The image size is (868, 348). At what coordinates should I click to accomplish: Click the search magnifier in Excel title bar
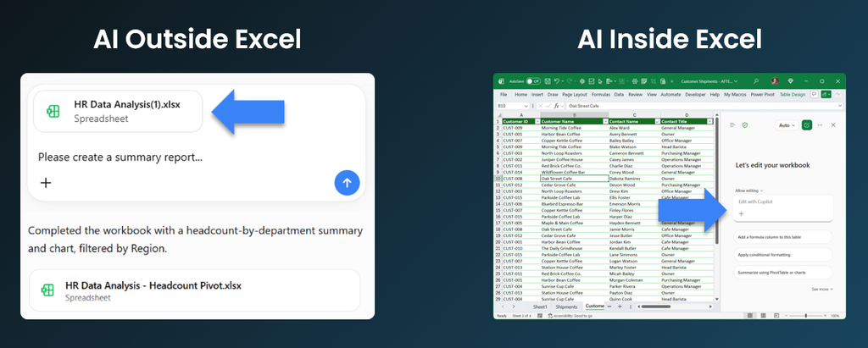point(756,80)
